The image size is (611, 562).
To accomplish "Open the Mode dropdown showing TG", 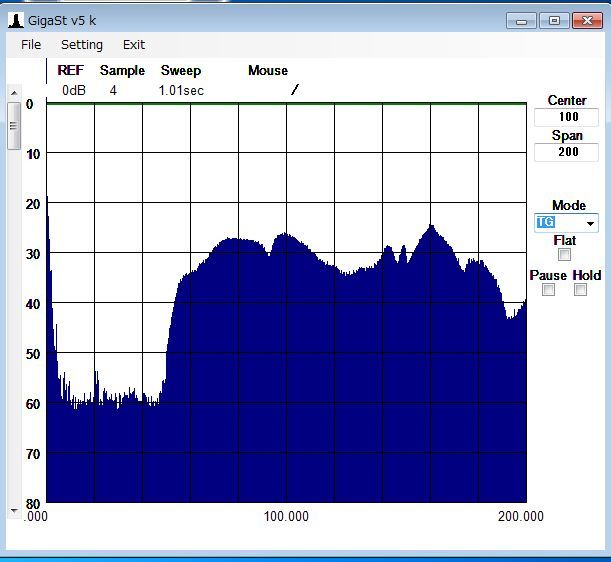I will pyautogui.click(x=566, y=223).
